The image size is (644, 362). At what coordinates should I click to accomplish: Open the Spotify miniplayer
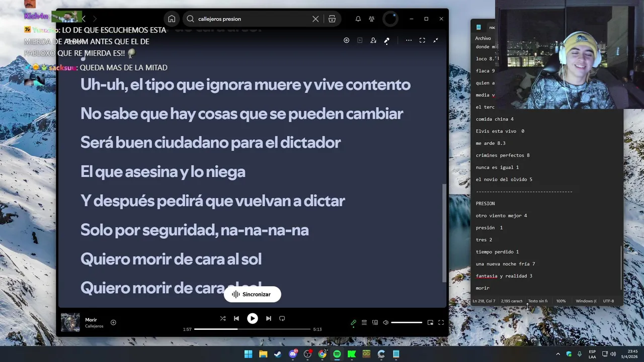coord(430,323)
